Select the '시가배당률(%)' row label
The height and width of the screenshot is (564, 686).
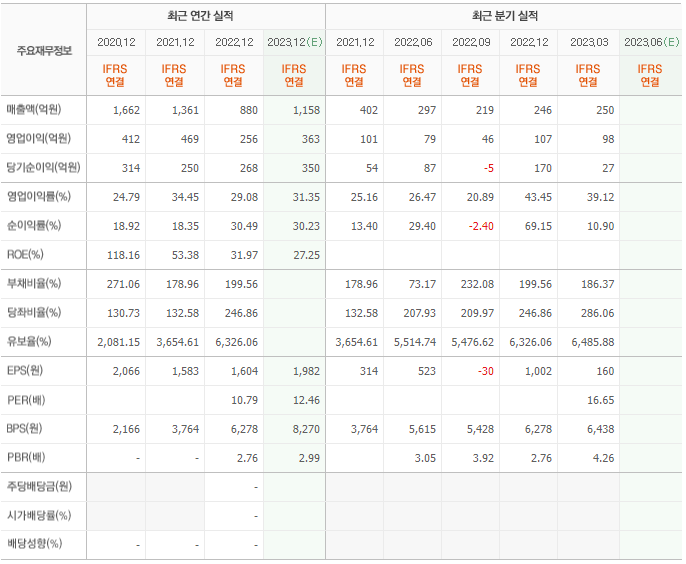click(x=38, y=515)
